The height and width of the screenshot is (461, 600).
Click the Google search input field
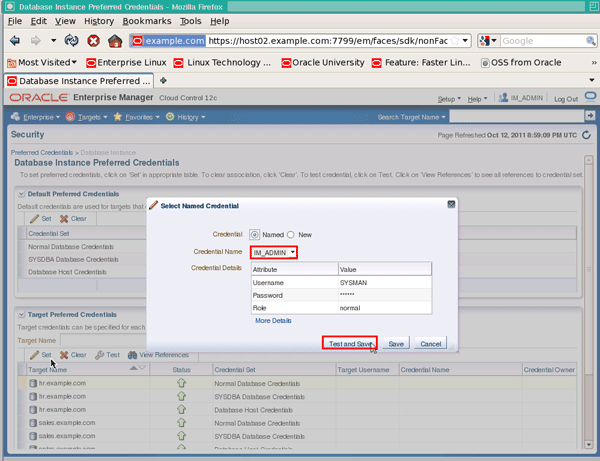540,42
